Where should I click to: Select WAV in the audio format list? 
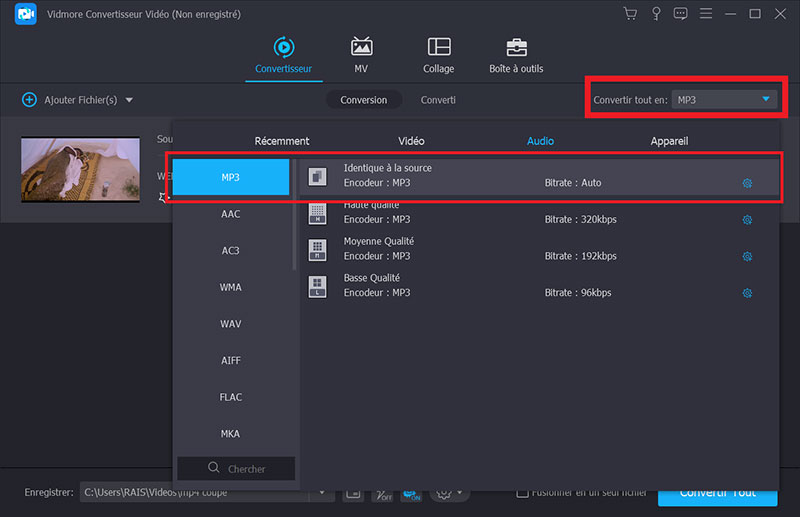pyautogui.click(x=231, y=324)
